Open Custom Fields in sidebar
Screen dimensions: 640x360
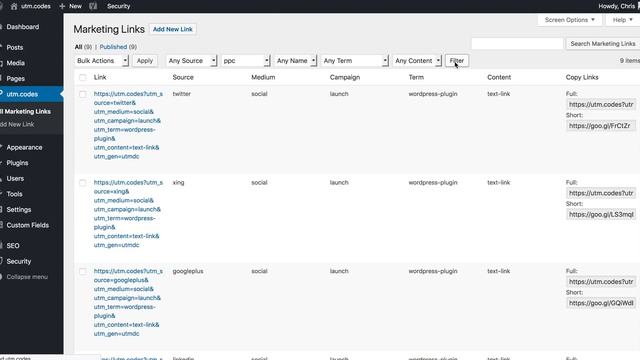tap(27, 225)
